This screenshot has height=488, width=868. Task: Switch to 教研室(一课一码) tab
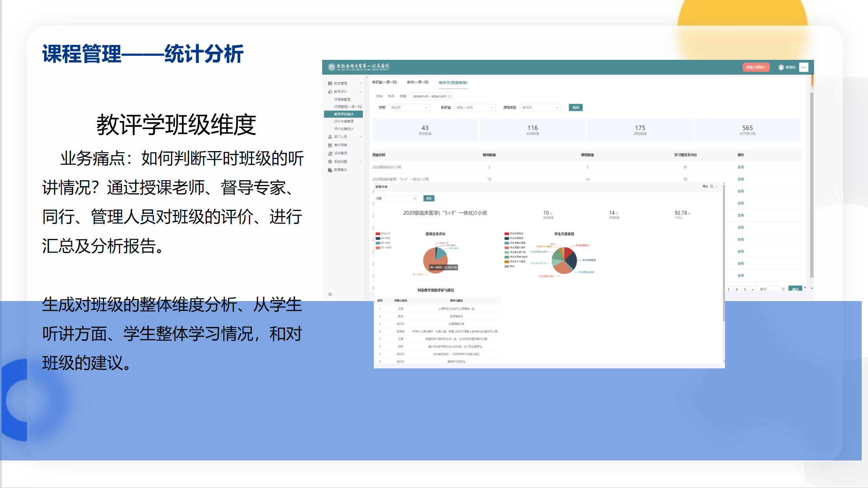(x=384, y=83)
